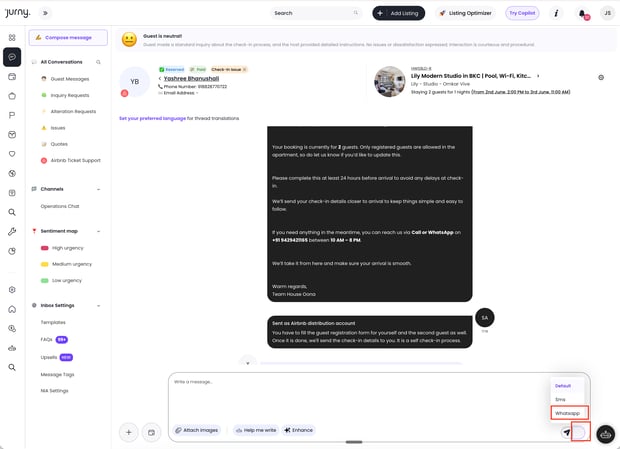Search conversations icon beside All Conversations
This screenshot has width=620, height=449.
pyautogui.click(x=98, y=62)
